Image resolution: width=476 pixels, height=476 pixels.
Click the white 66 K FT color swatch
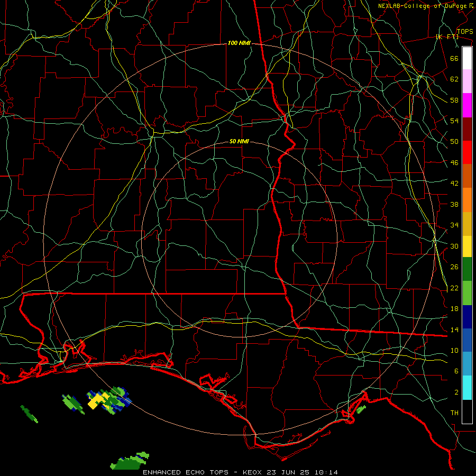467,58
